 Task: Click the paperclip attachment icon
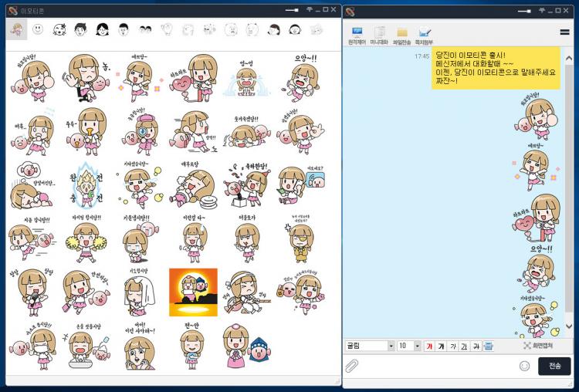352,366
